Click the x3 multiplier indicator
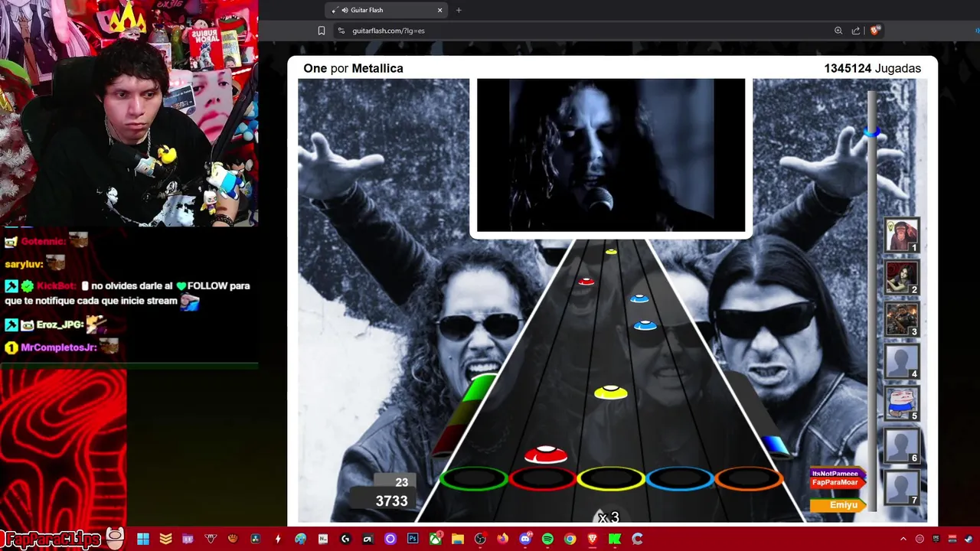The width and height of the screenshot is (980, 551). (x=609, y=518)
